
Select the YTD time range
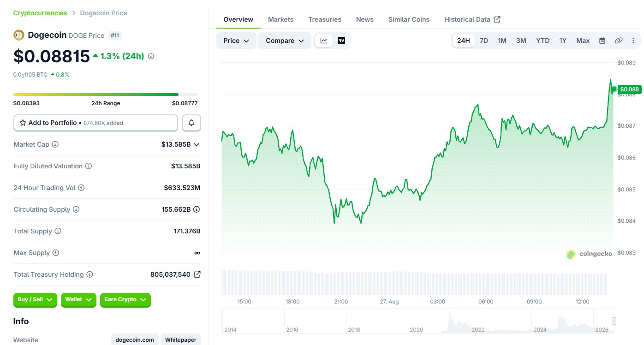point(543,41)
